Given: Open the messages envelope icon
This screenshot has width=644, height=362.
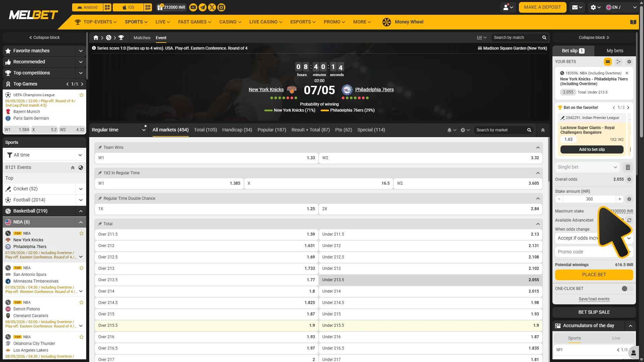Looking at the screenshot, I should [577, 7].
